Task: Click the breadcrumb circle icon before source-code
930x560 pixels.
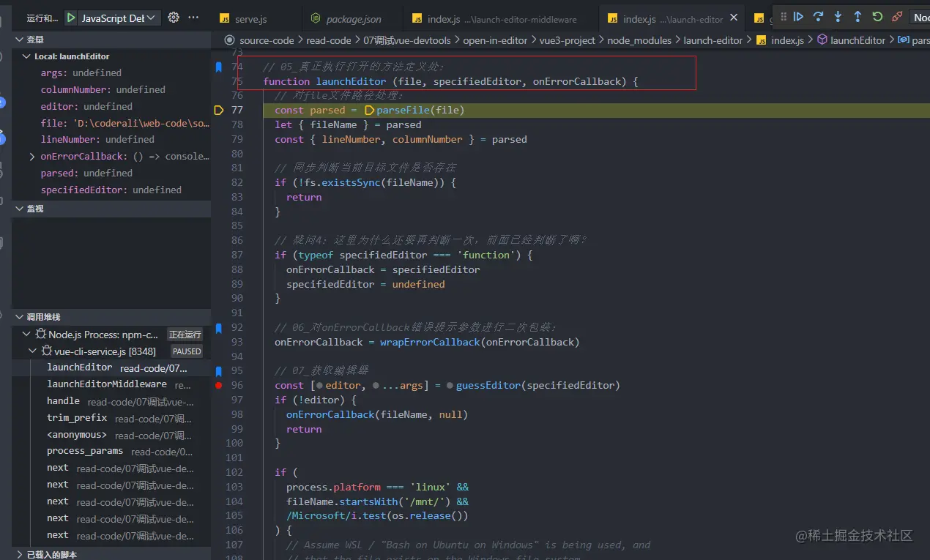Action: pyautogui.click(x=229, y=40)
